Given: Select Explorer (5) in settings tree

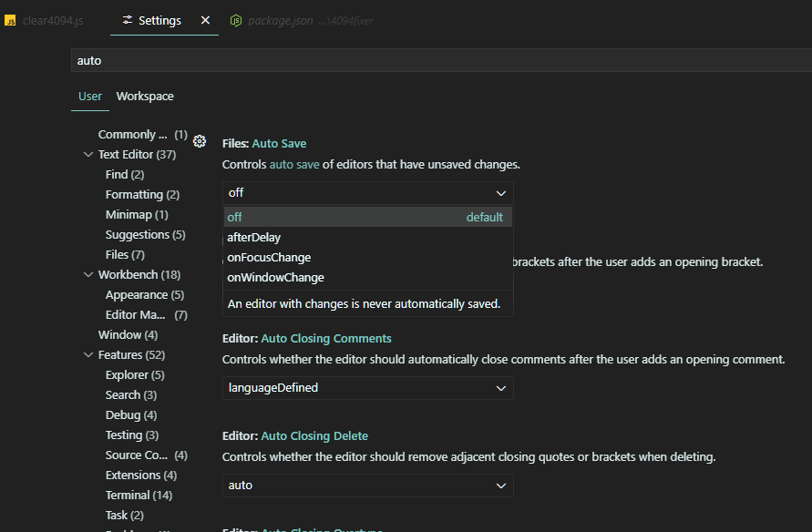Looking at the screenshot, I should (x=135, y=375).
